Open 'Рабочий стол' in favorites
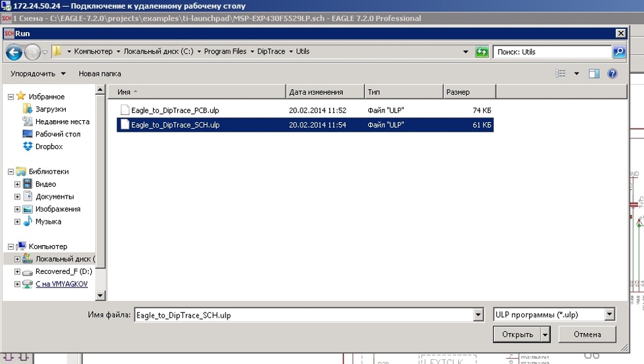This screenshot has width=644, height=364. 58,134
